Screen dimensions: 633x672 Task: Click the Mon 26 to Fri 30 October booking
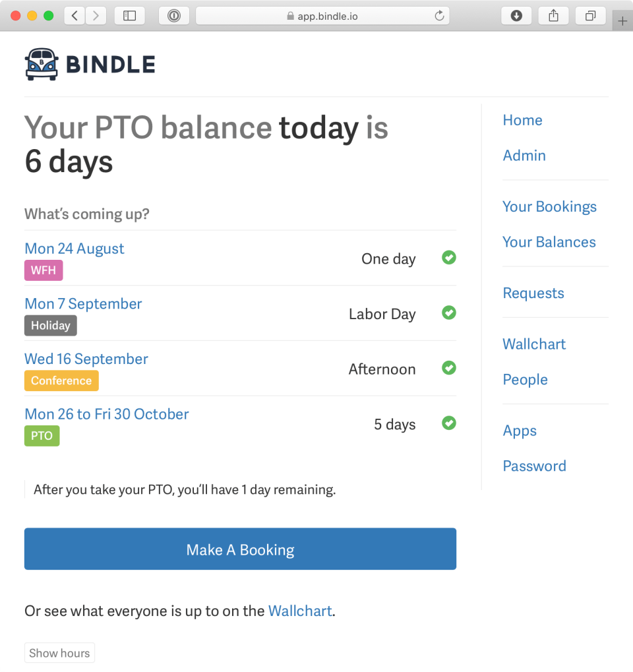[106, 414]
